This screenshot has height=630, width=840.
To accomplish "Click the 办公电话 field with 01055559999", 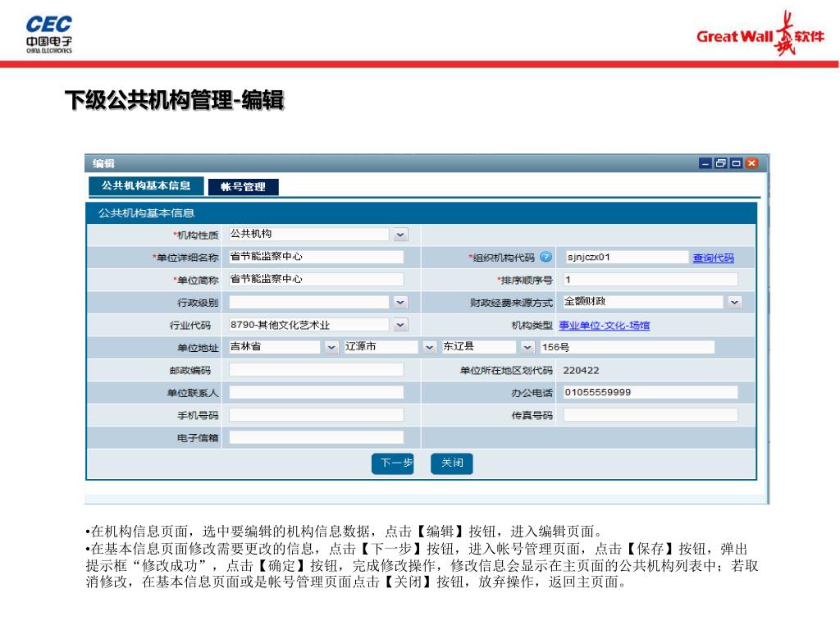I will 651,392.
